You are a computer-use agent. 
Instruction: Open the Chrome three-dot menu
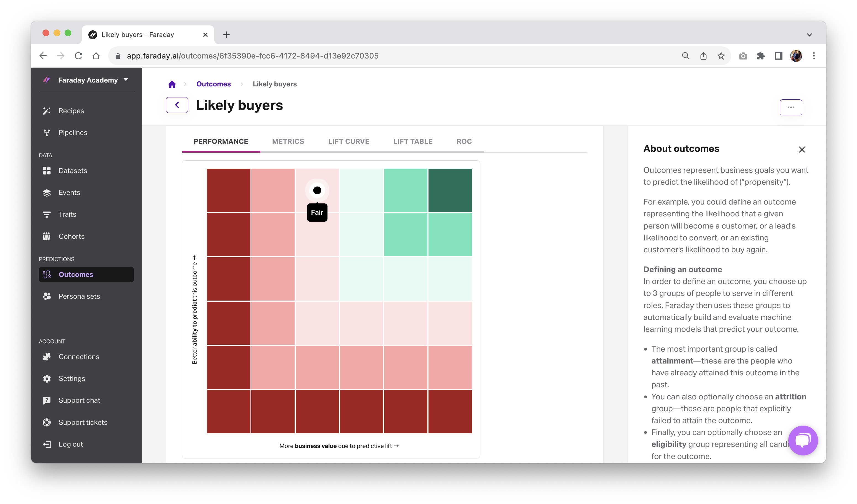pos(814,56)
